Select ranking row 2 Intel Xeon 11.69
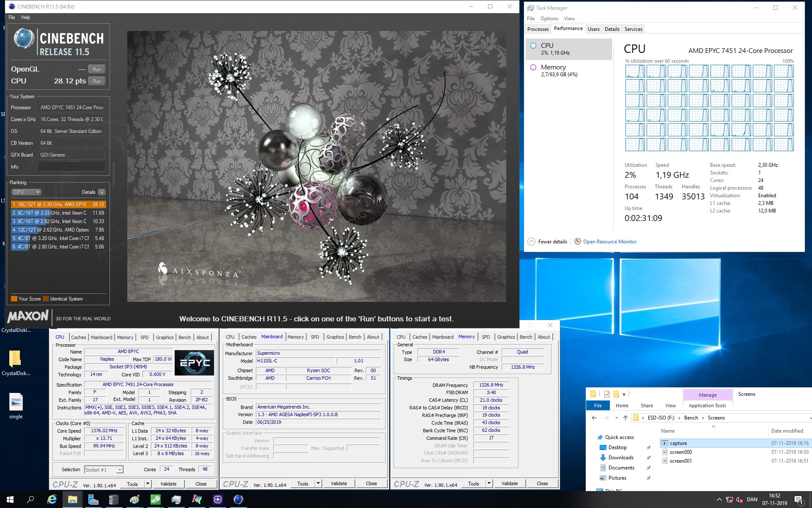 click(x=58, y=213)
